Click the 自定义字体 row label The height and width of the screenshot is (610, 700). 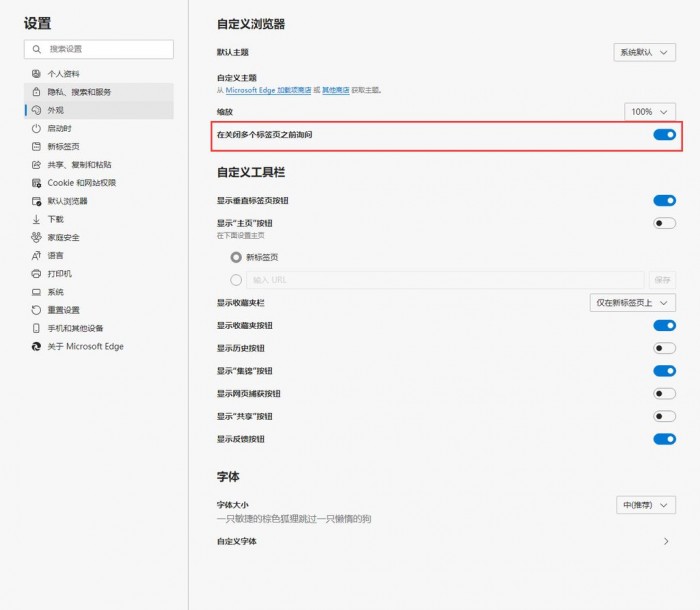coord(237,542)
